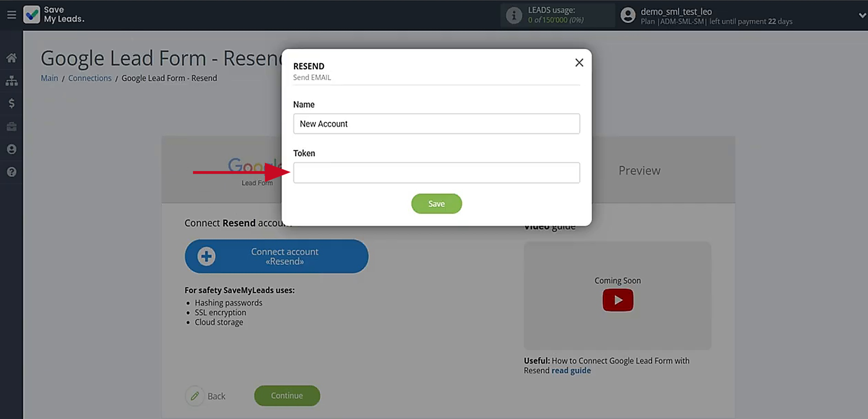Switch to the Preview step tab
Viewport: 868px width, 419px height.
[x=639, y=171]
